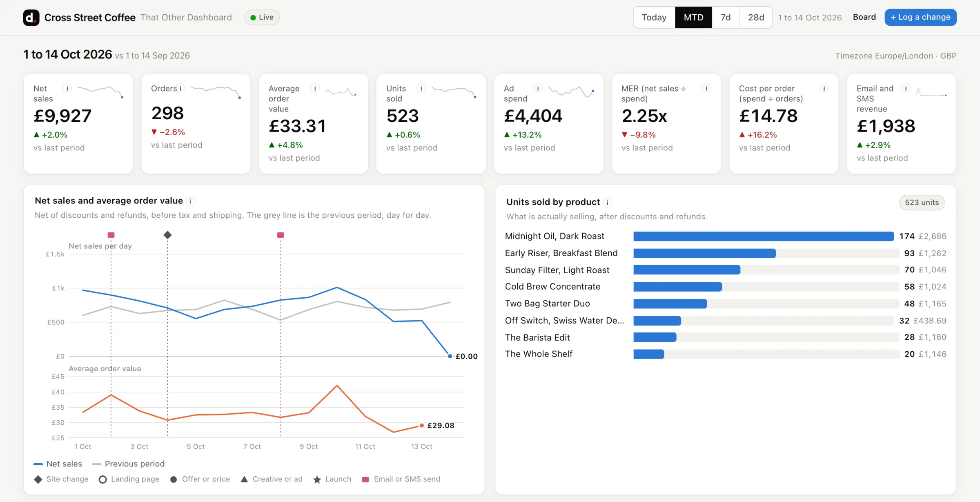Viewport: 980px width, 502px height.
Task: Click the Midnight Oil, Dark Roast bar
Action: point(764,236)
